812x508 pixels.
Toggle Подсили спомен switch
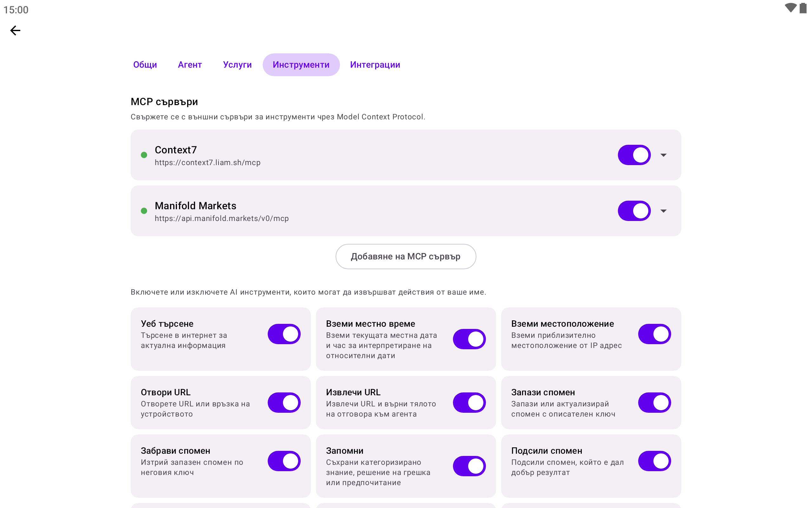(654, 461)
